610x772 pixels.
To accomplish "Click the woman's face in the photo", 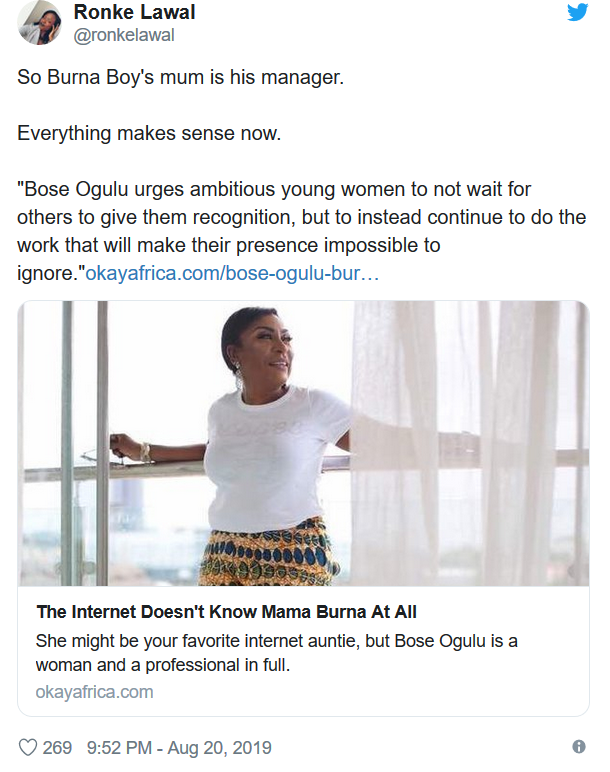I will click(x=263, y=346).
